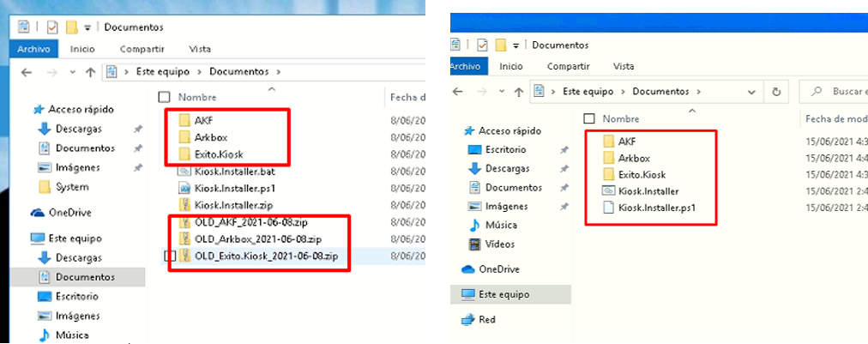
Task: Toggle select-all checkbox in right window Nombre header
Action: pos(588,118)
